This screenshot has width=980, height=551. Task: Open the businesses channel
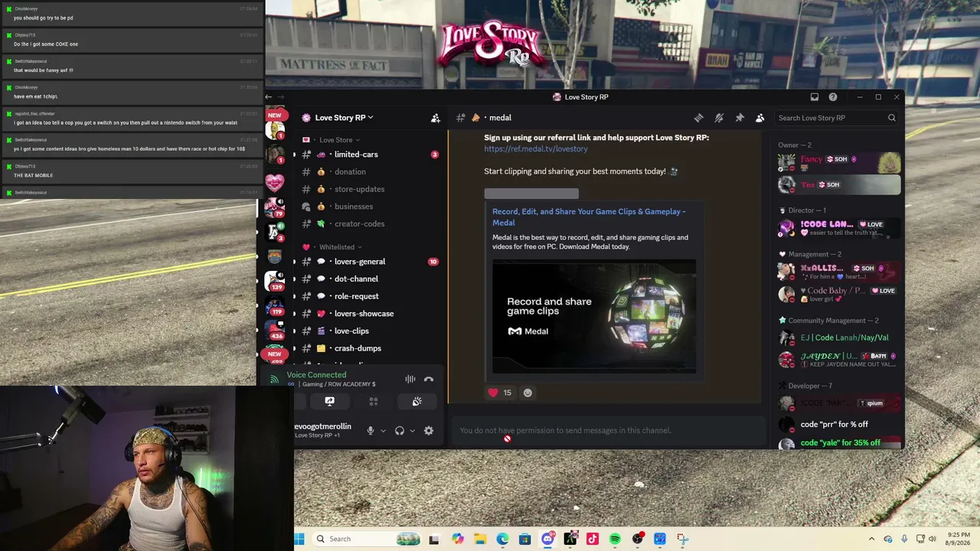[370, 207]
